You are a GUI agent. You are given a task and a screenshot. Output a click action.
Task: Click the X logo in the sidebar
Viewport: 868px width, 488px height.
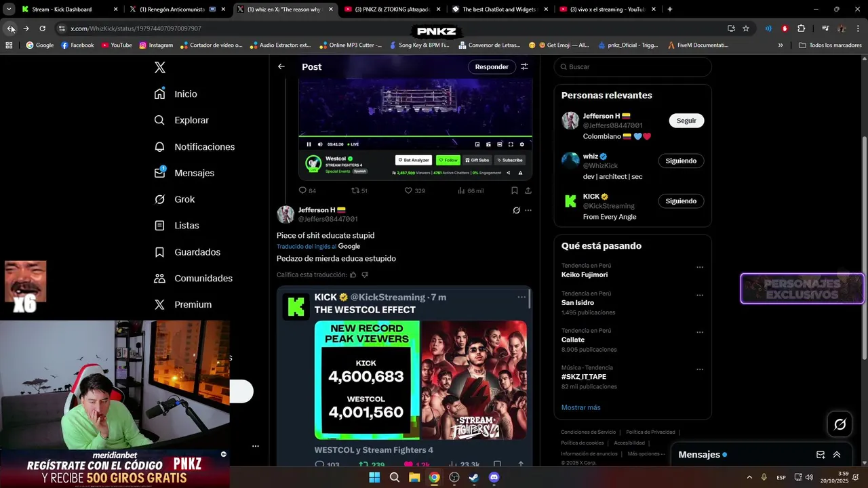[160, 67]
